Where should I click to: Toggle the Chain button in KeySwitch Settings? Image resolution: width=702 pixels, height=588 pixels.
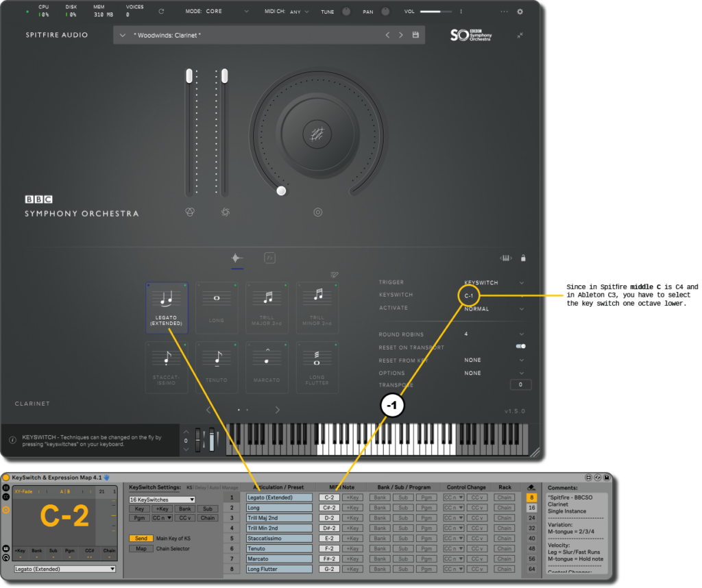[x=208, y=517]
